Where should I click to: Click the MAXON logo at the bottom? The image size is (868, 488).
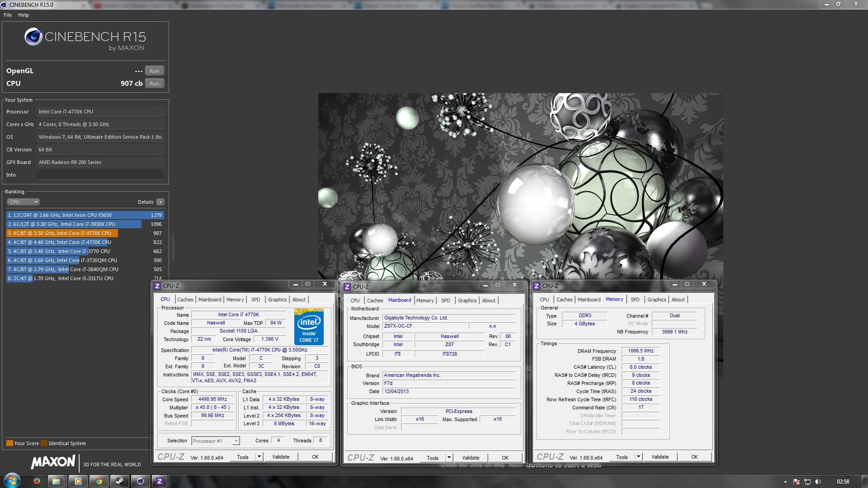tap(53, 462)
